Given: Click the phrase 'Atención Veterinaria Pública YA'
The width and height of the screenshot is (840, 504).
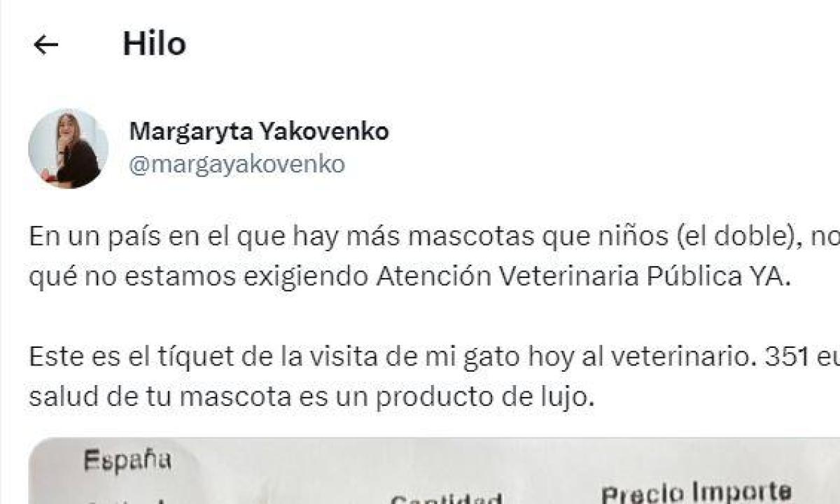Looking at the screenshot, I should (582, 277).
